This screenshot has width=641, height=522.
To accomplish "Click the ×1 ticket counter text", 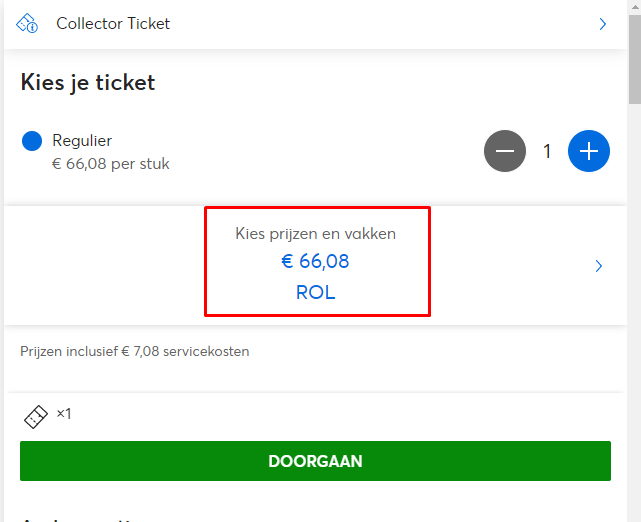I will click(64, 414).
